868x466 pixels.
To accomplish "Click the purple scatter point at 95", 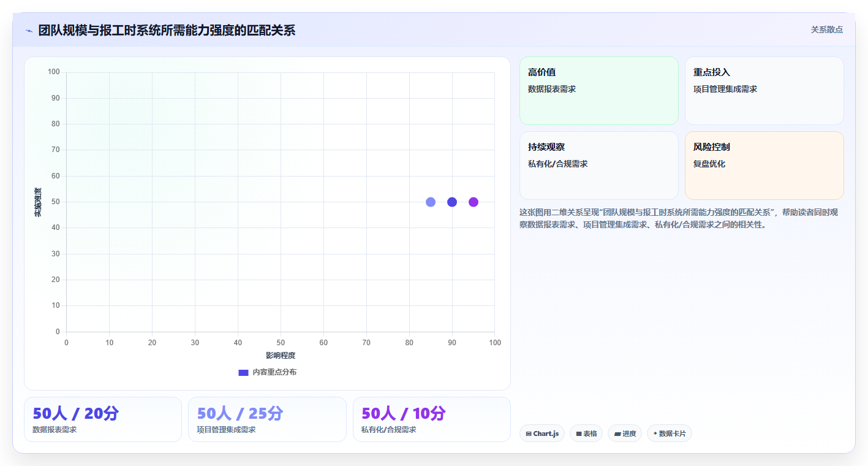I will (x=474, y=202).
